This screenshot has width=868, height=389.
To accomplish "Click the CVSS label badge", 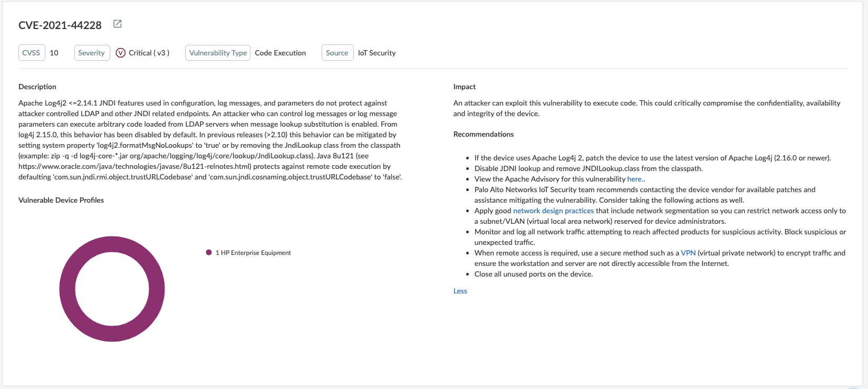I will (31, 53).
